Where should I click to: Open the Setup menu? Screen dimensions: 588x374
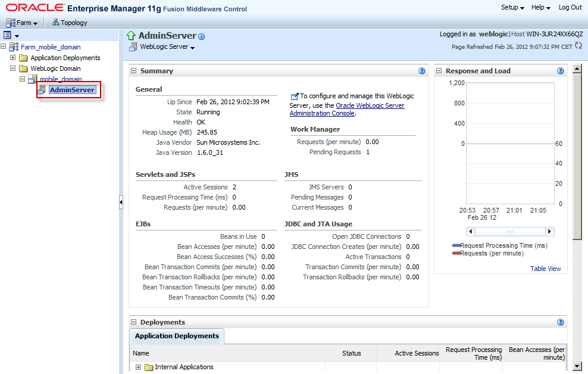(x=512, y=8)
